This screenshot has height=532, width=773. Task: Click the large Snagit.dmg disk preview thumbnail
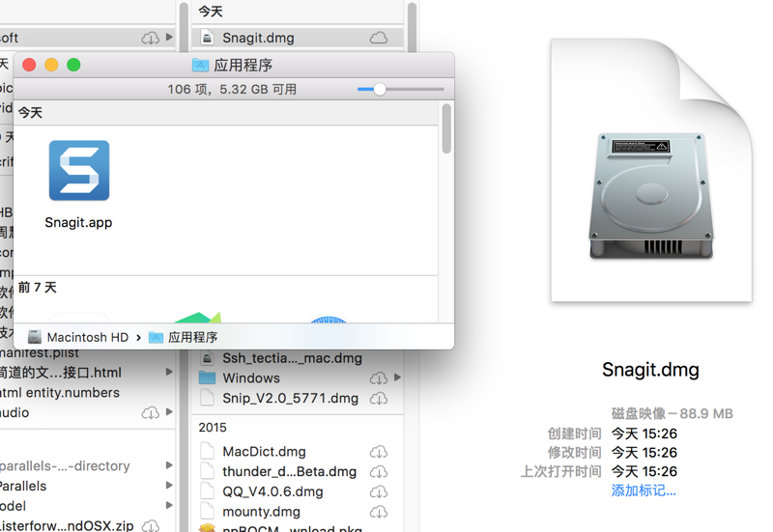pos(651,171)
